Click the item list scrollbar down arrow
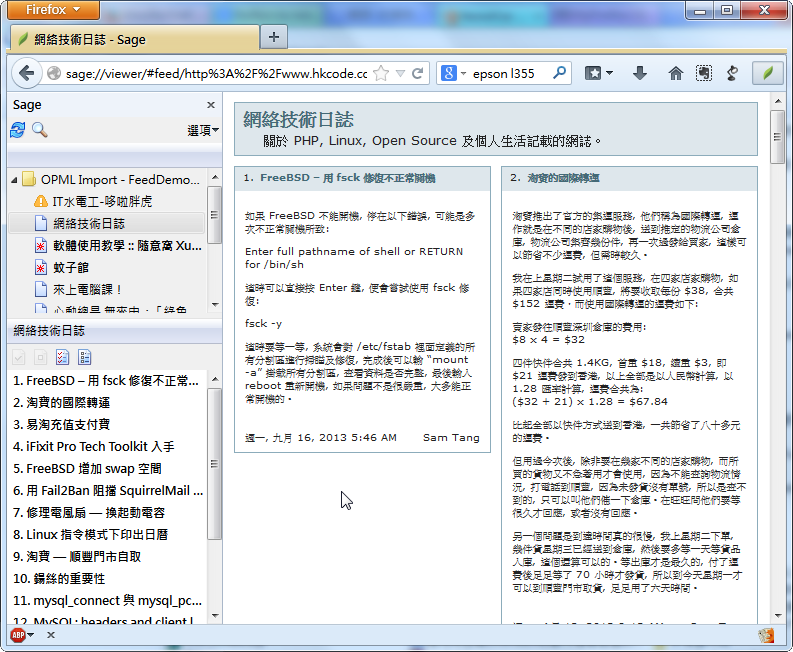Screen dimensions: 793x652 [x=215, y=616]
